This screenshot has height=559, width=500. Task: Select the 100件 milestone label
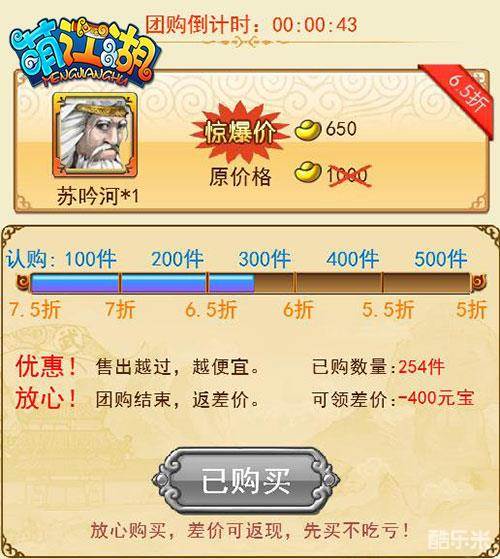coord(91,259)
